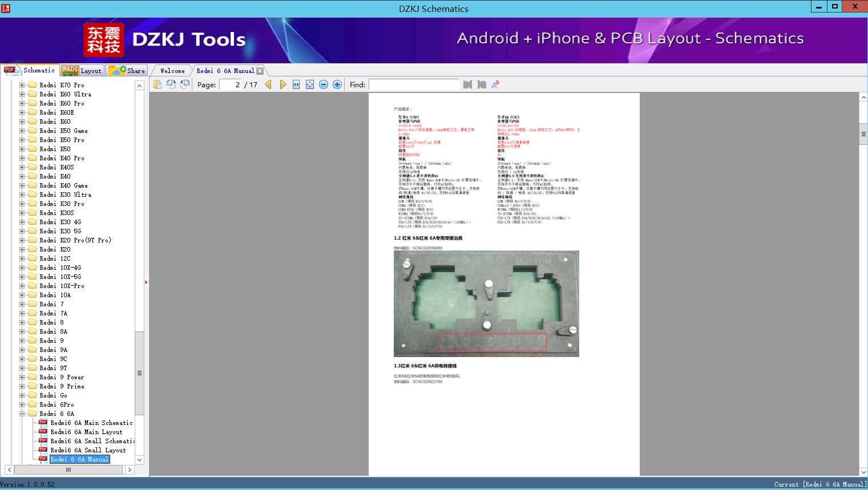This screenshot has width=868, height=490.
Task: Click the red panel collapse arrow
Action: click(x=146, y=282)
